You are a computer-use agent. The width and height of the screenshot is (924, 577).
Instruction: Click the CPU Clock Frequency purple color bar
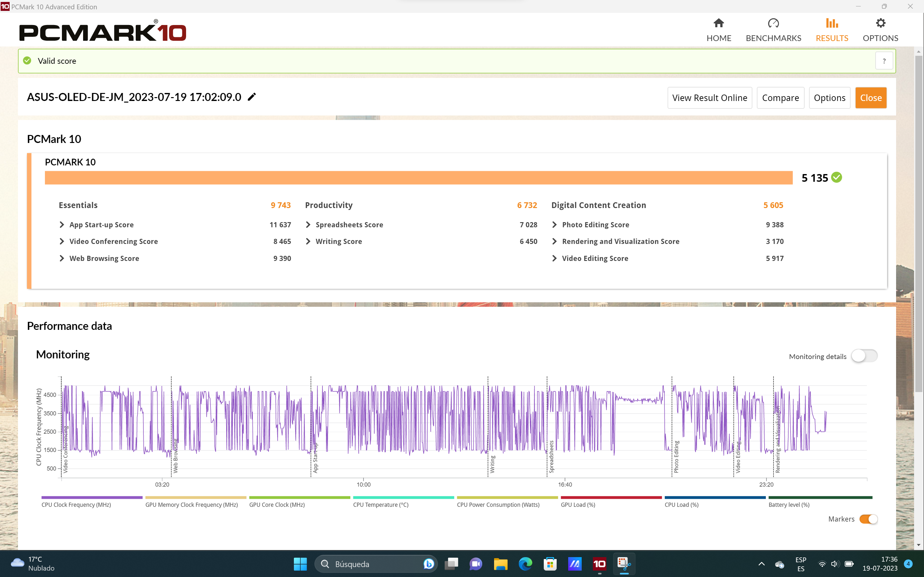pos(92,497)
